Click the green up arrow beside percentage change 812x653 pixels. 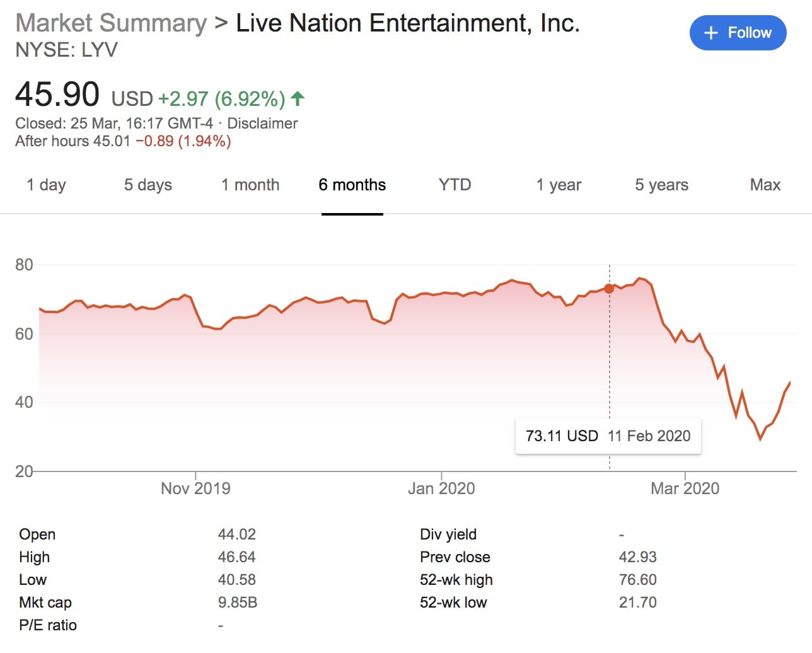click(x=298, y=98)
